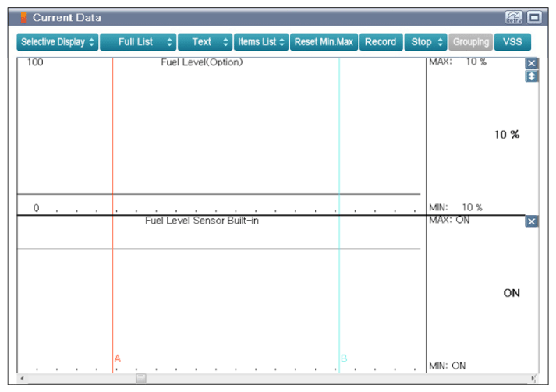Open the Text view dropdown
Image resolution: width=556 pixels, height=392 pixels.
(x=205, y=42)
